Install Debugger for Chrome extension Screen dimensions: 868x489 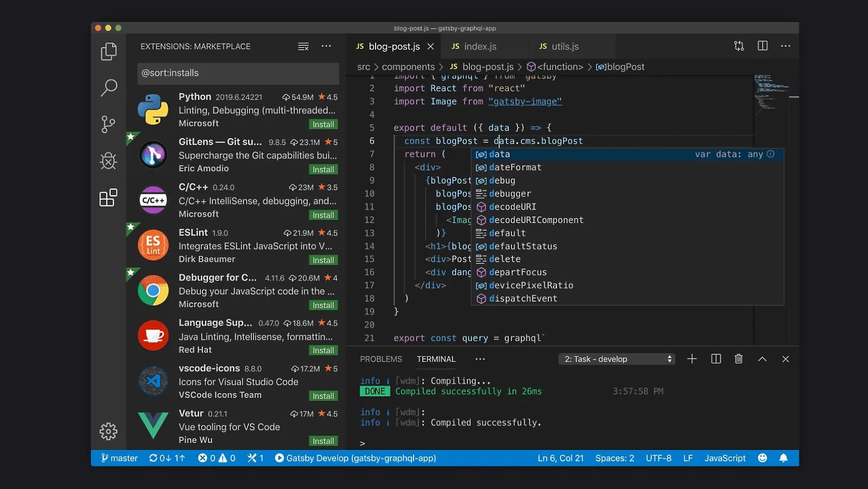(323, 305)
